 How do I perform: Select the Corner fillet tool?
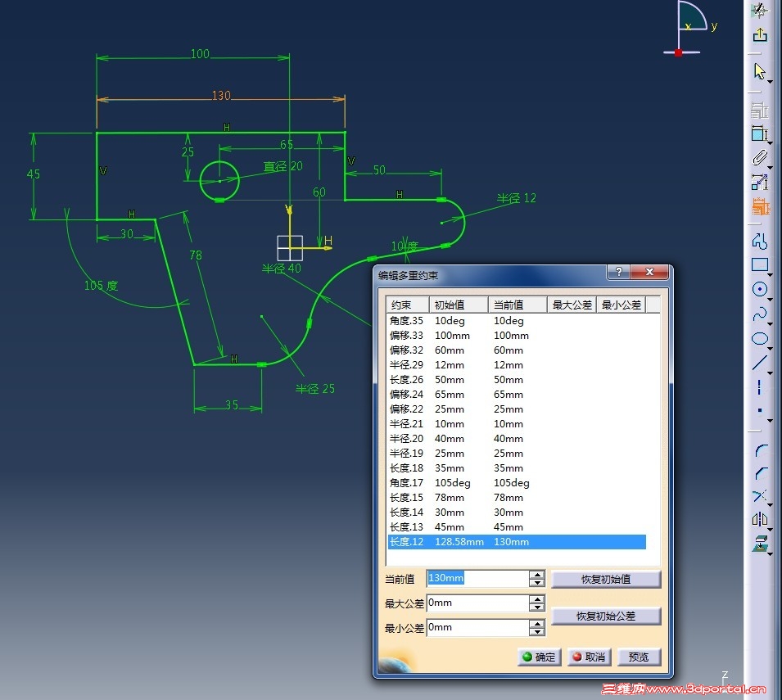tap(760, 450)
